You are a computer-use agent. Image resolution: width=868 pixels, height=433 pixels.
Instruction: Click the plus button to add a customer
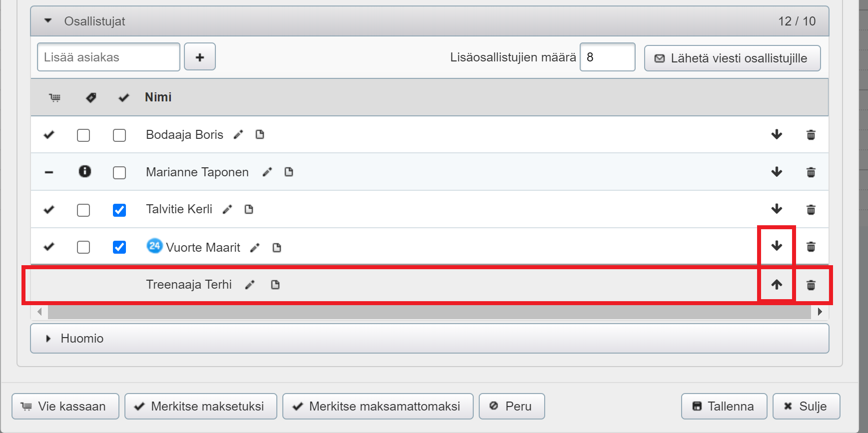[200, 57]
